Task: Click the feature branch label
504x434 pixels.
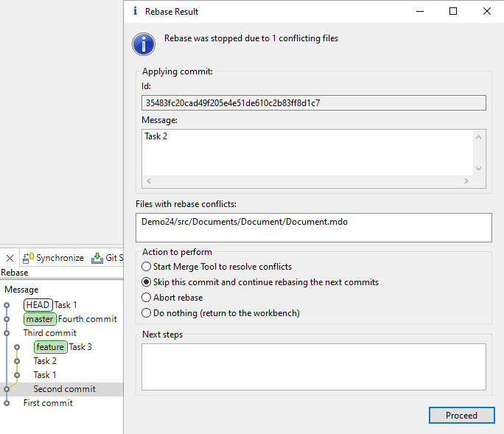Action: [50, 347]
